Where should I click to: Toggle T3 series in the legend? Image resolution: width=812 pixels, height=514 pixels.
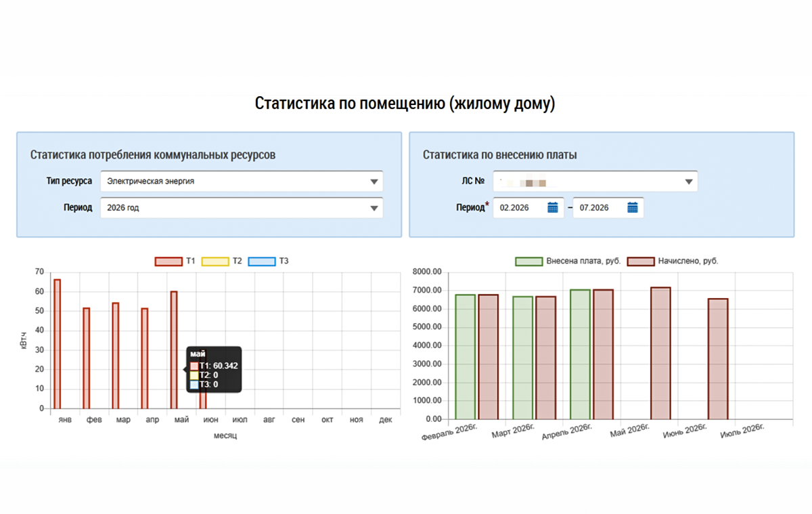269,261
